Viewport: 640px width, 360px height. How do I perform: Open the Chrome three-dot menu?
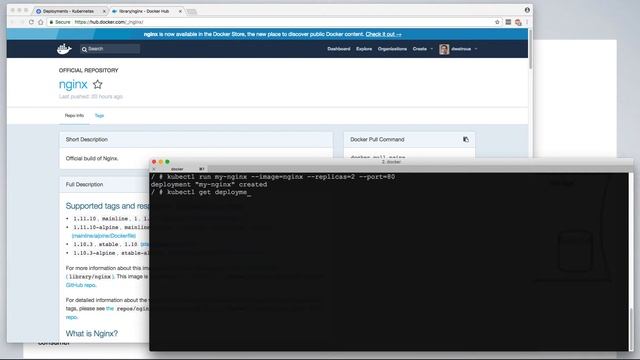click(x=527, y=22)
